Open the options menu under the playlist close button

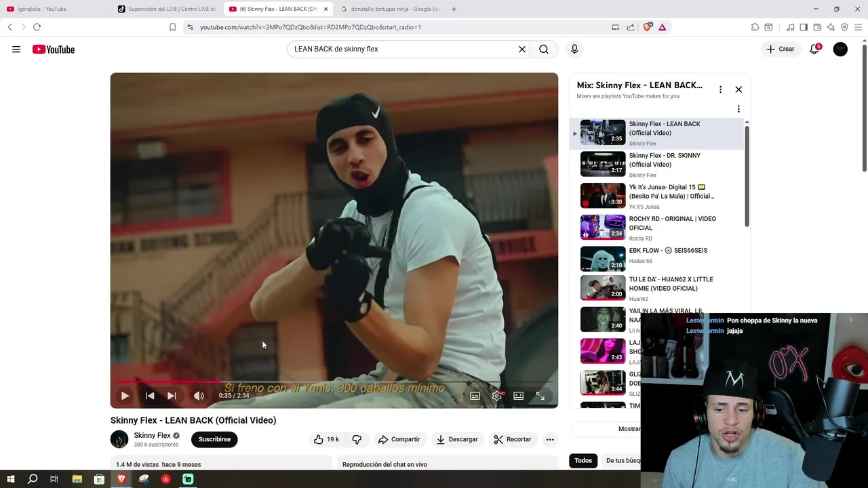pos(738,109)
